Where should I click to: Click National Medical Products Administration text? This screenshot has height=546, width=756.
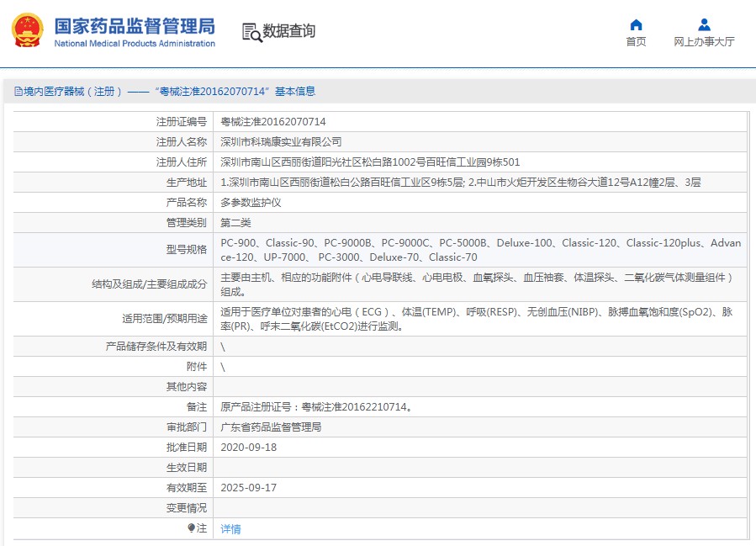[x=135, y=44]
